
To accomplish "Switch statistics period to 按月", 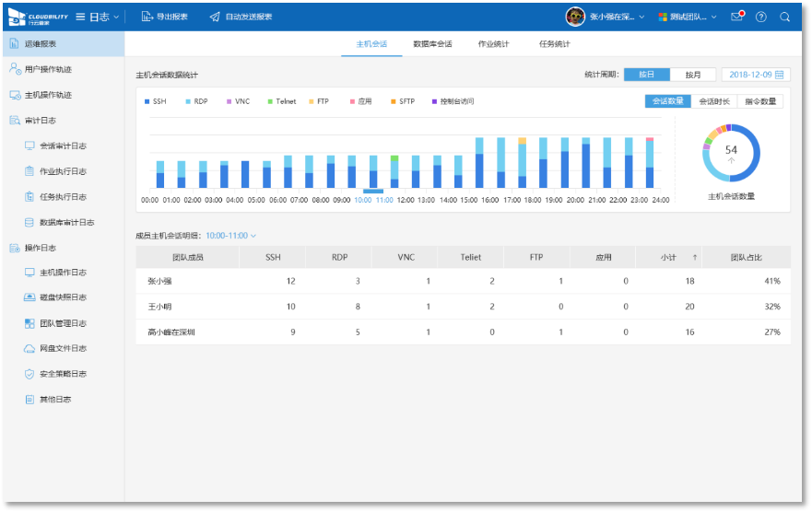I will click(x=693, y=75).
